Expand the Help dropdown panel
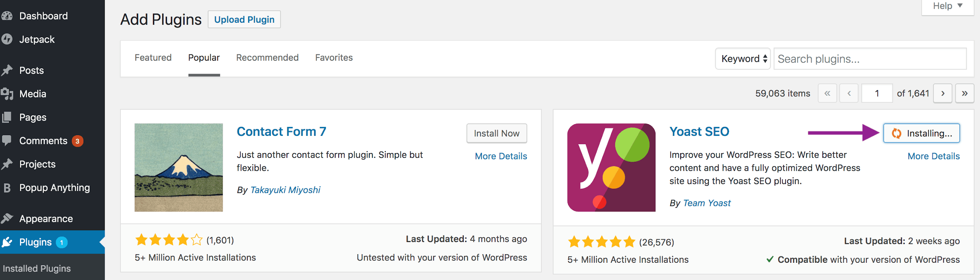This screenshot has width=980, height=280. point(947,6)
